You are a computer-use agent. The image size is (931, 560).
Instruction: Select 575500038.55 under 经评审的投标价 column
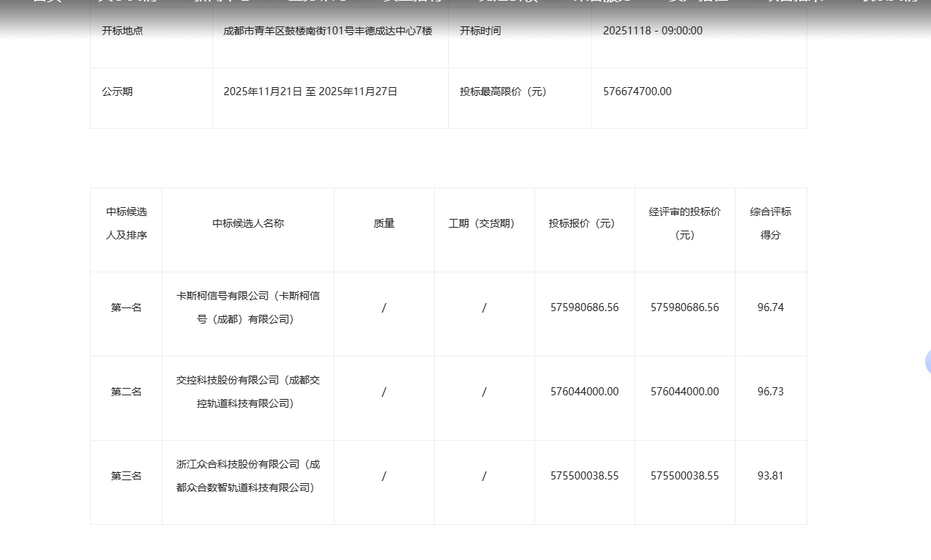685,476
